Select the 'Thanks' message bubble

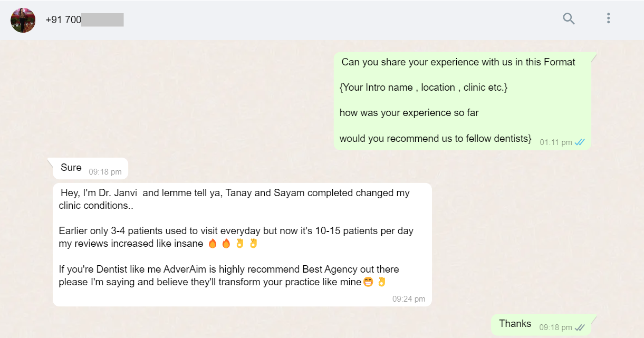click(x=515, y=324)
